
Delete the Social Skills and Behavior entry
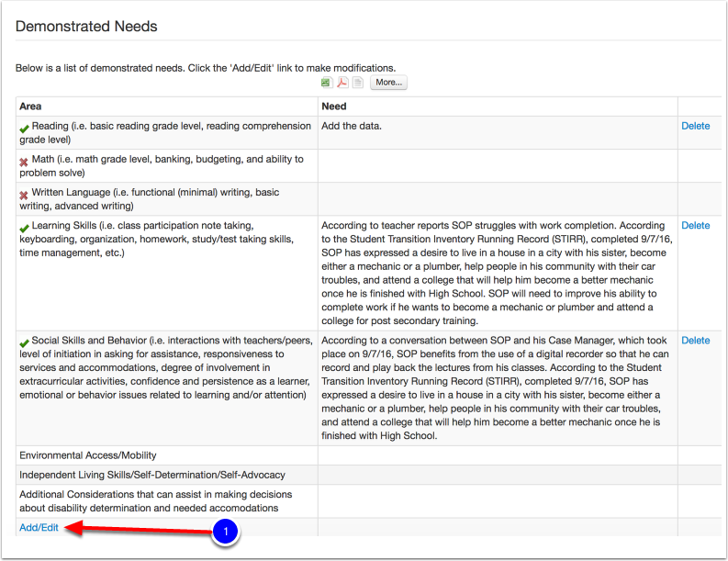click(x=695, y=340)
